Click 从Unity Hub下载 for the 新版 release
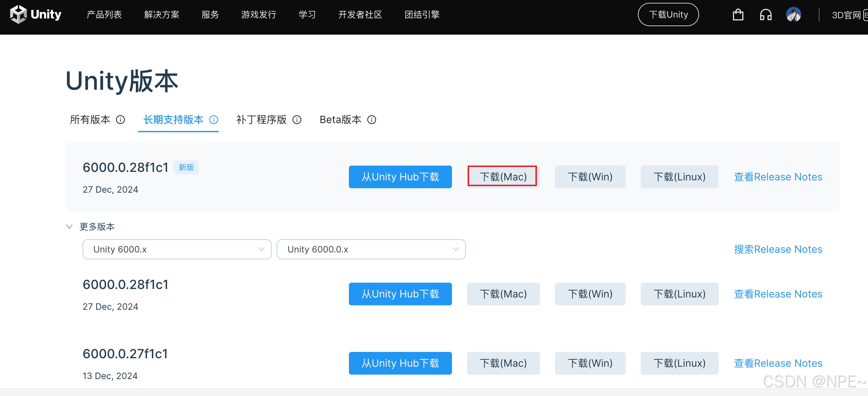Image resolution: width=868 pixels, height=396 pixels. [400, 177]
